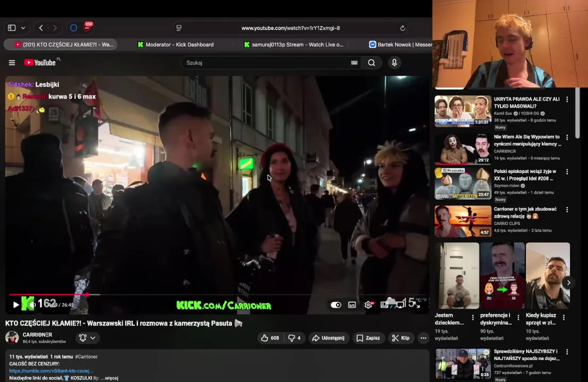Switch to Bartek Nowok Messenger tab
This screenshot has height=382, width=588.
(x=401, y=44)
